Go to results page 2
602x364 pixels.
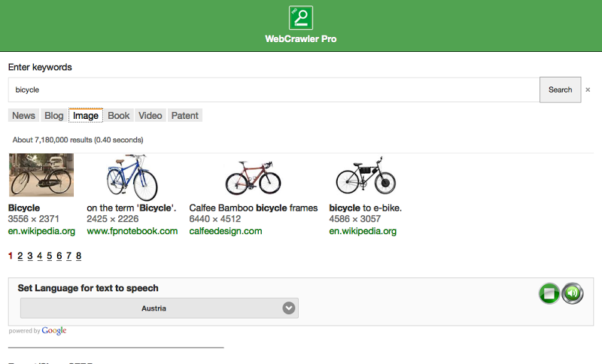click(20, 256)
